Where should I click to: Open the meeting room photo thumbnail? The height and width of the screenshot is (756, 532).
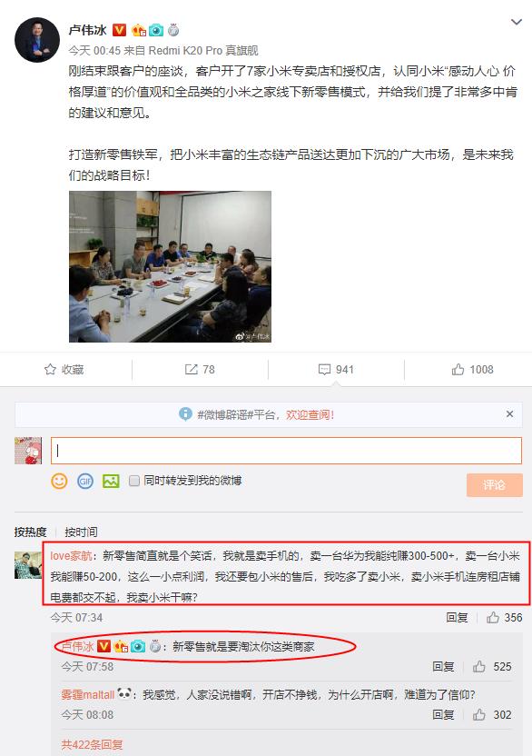coord(170,266)
